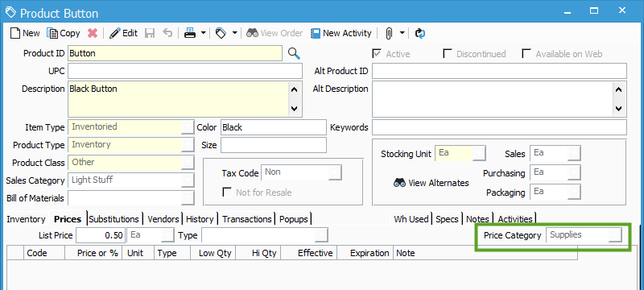Click the Keywords input field
The width and height of the screenshot is (644, 290).
pyautogui.click(x=499, y=127)
